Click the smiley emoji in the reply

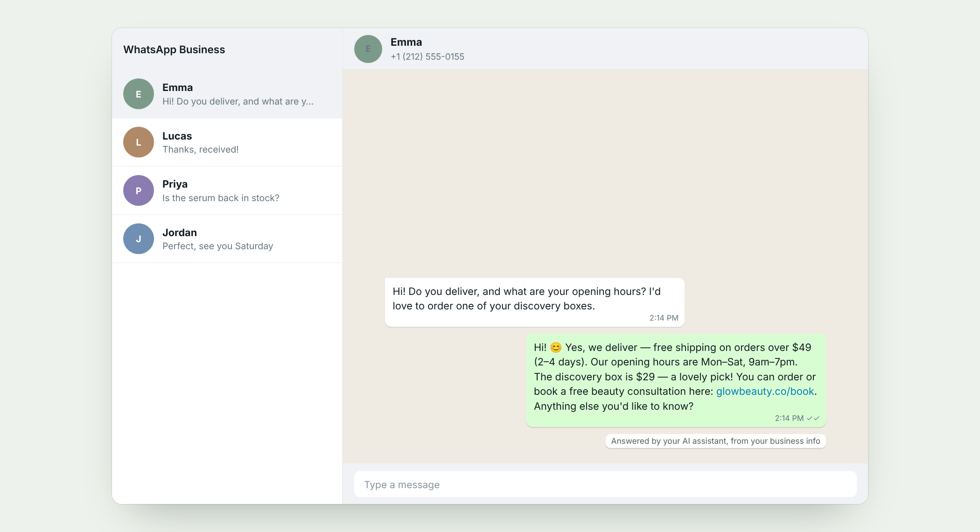coord(555,348)
